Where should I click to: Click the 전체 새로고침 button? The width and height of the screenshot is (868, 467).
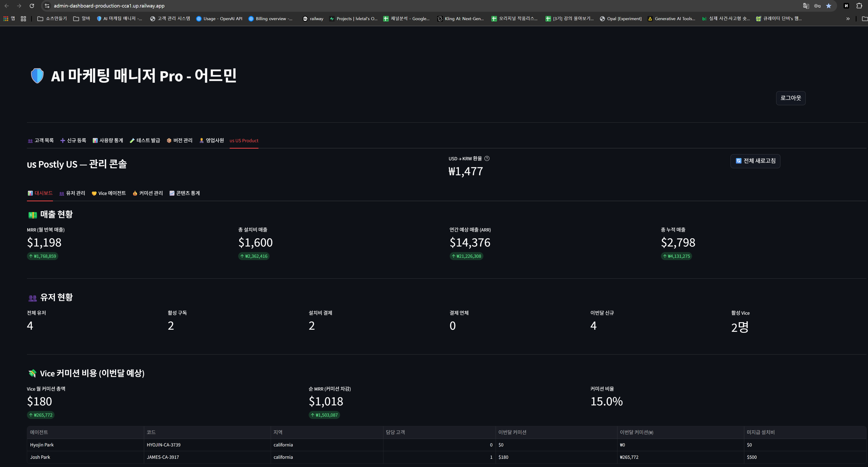755,161
